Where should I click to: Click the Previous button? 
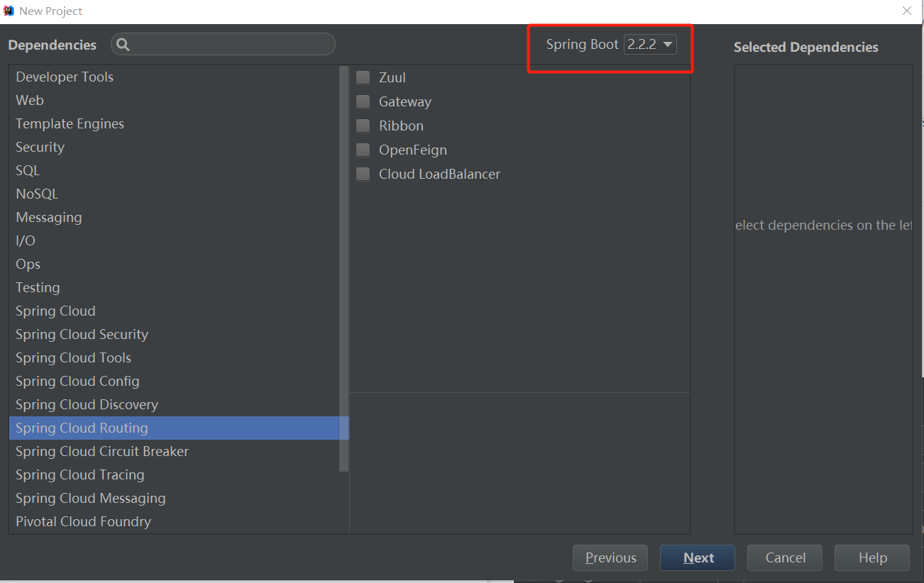click(610, 557)
